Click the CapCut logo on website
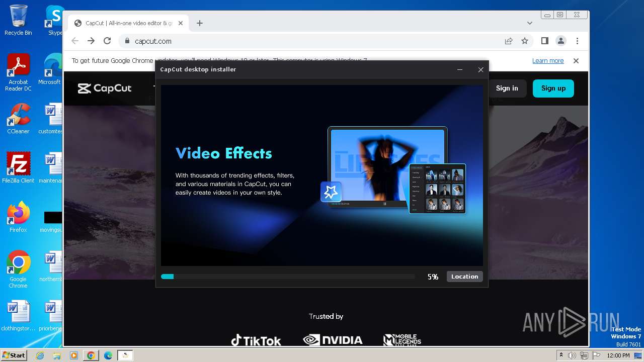The width and height of the screenshot is (644, 362). pos(105,88)
